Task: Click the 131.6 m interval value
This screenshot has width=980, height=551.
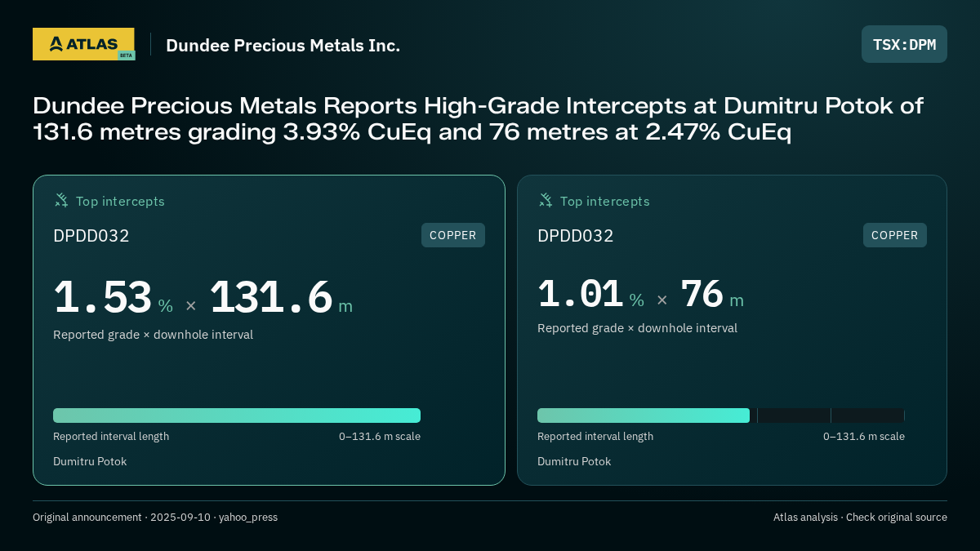Action: (281, 297)
